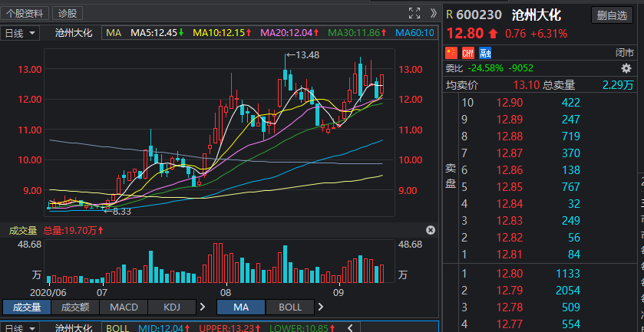
Task: Open the 个股资料 tab
Action: pos(25,13)
